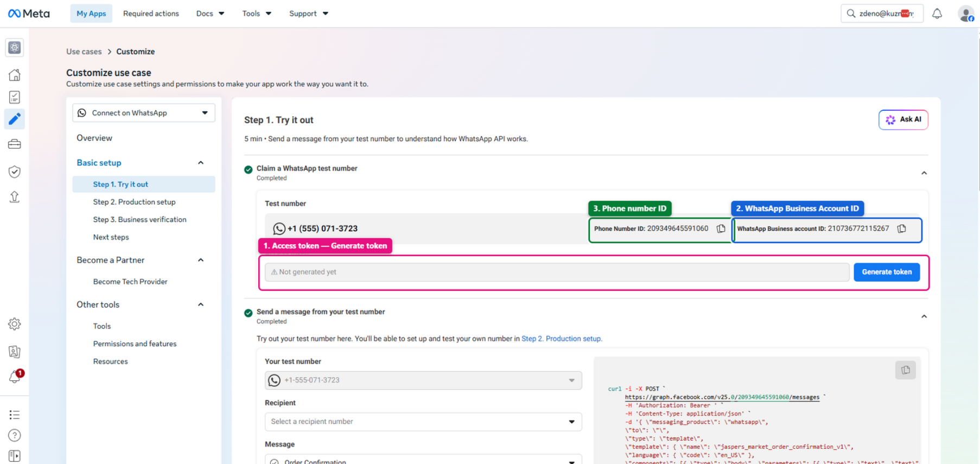The image size is (980, 464).
Task: Go to the My Apps tab
Action: coord(91,14)
